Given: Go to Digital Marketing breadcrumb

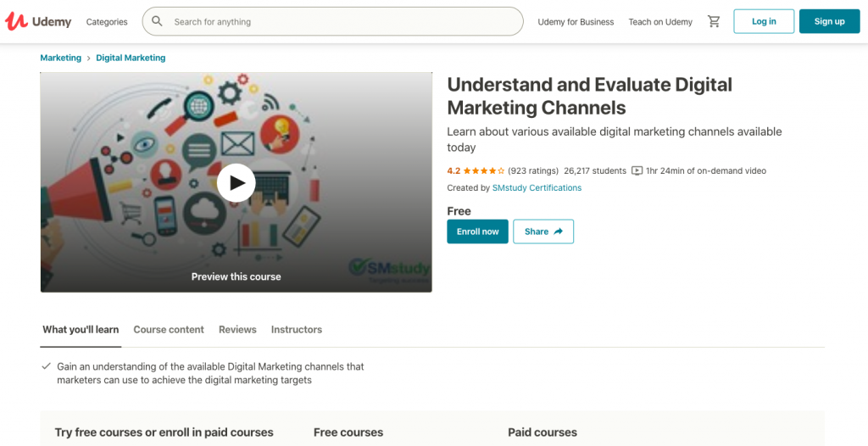Looking at the screenshot, I should [131, 58].
